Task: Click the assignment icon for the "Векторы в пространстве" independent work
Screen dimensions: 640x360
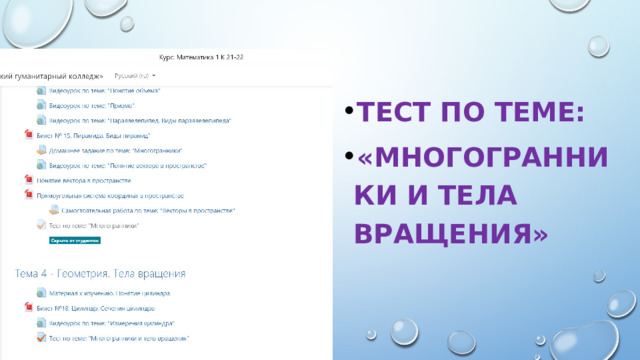Action: tap(54, 210)
